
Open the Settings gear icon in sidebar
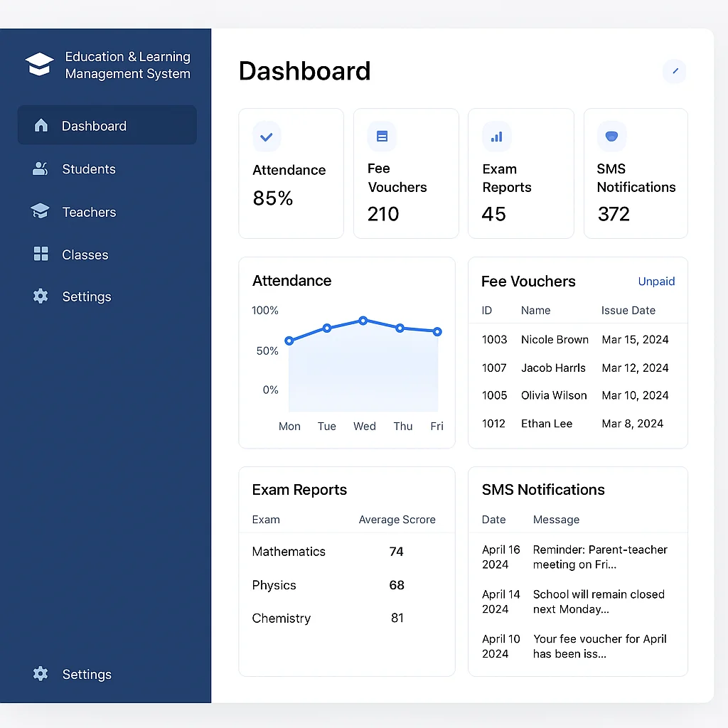pyautogui.click(x=41, y=296)
